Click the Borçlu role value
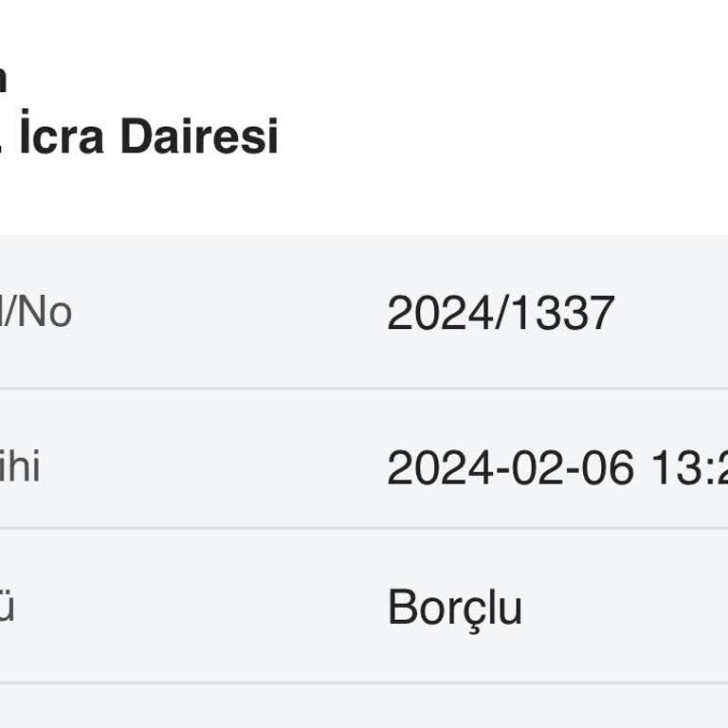This screenshot has height=728, width=728. [x=454, y=608]
